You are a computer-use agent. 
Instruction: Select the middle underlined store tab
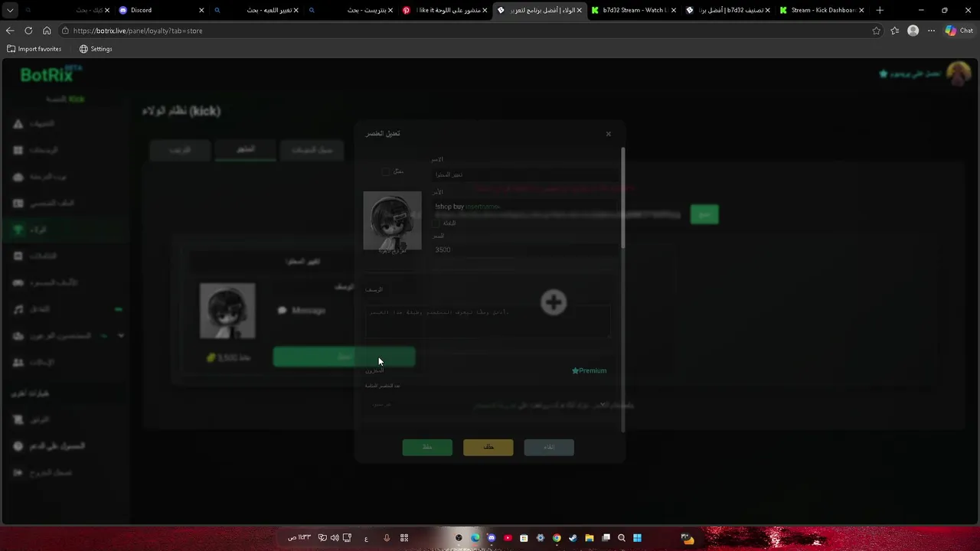pyautogui.click(x=245, y=150)
